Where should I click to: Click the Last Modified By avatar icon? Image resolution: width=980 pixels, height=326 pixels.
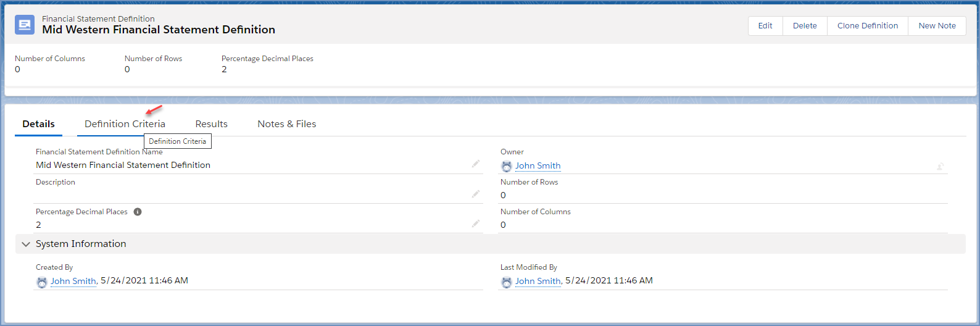click(x=507, y=282)
